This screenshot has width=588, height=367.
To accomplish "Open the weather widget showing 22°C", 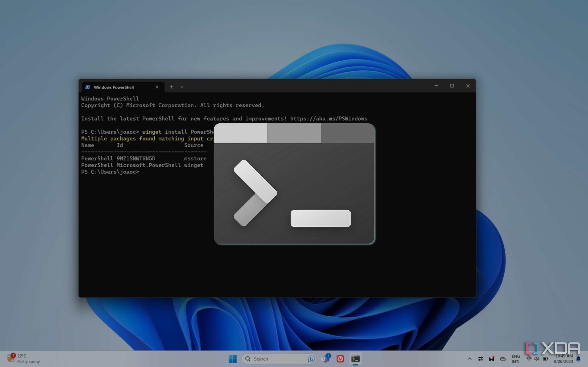I will [x=23, y=359].
